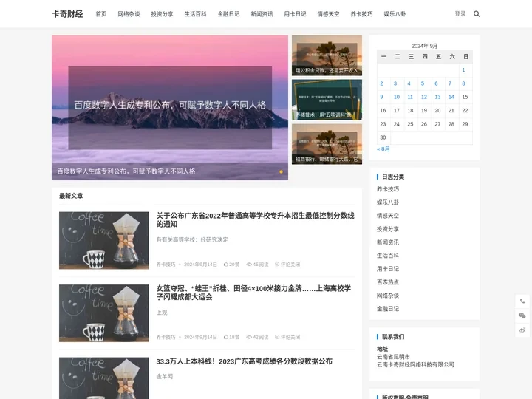Select calendar date 14

click(x=451, y=97)
